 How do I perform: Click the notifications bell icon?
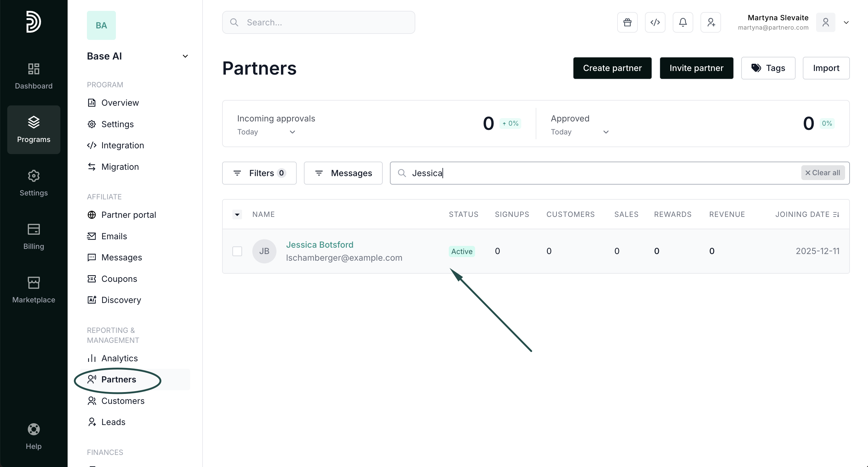click(683, 23)
